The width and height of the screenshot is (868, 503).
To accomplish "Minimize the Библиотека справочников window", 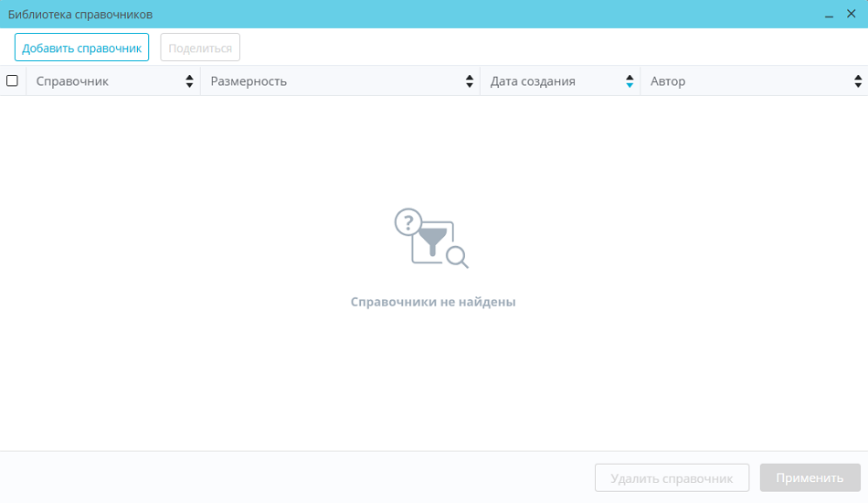I will click(x=829, y=15).
